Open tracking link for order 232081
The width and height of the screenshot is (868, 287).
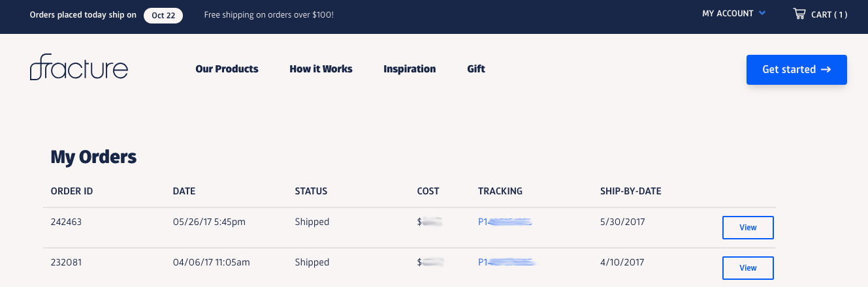[507, 262]
